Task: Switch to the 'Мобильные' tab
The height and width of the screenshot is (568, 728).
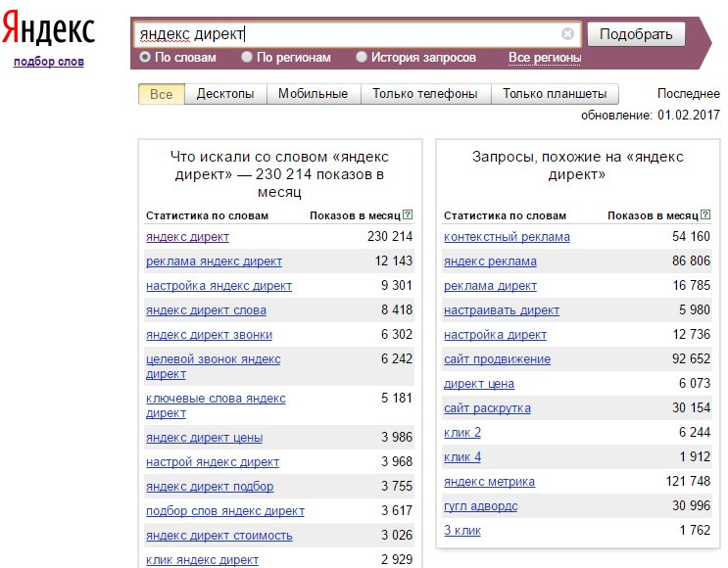Action: point(314,94)
